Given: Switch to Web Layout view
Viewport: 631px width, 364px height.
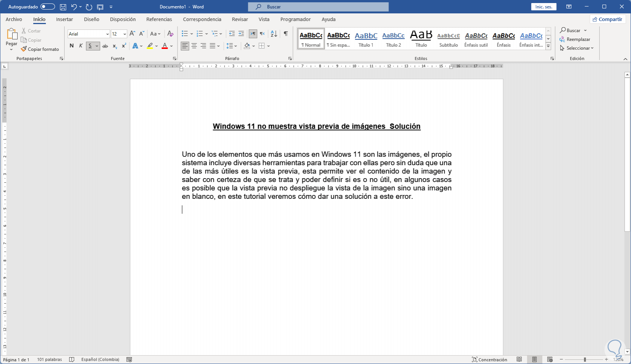Looking at the screenshot, I should (550, 359).
